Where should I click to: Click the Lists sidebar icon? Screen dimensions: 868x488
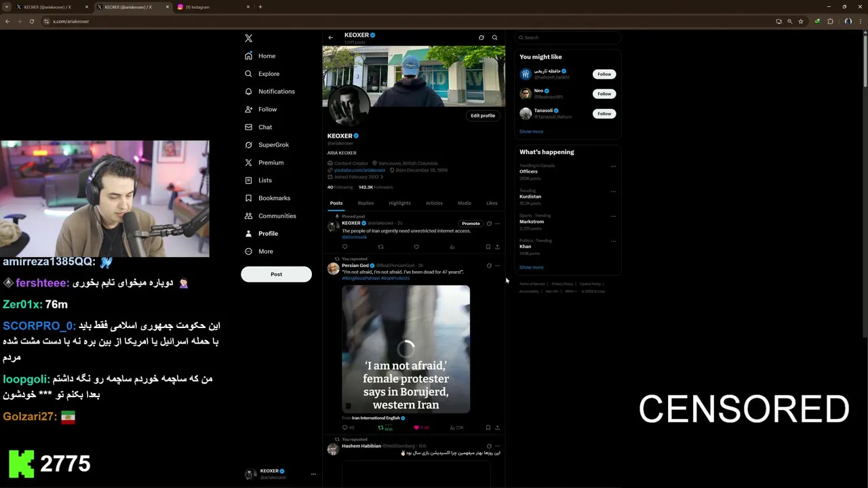[248, 180]
